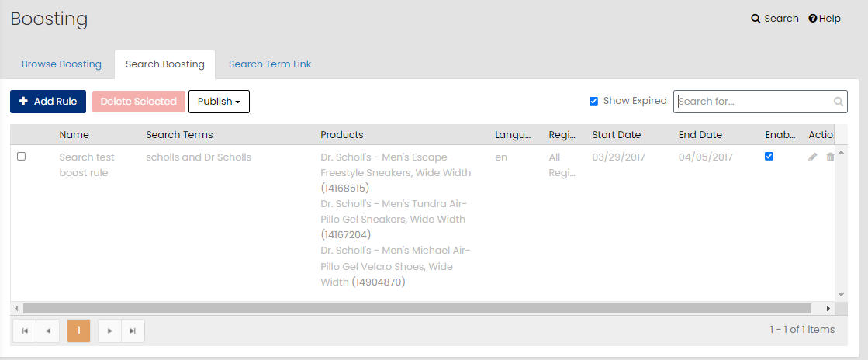Toggle the Show Expired checkbox
Screen dimensions: 868x360
593,102
